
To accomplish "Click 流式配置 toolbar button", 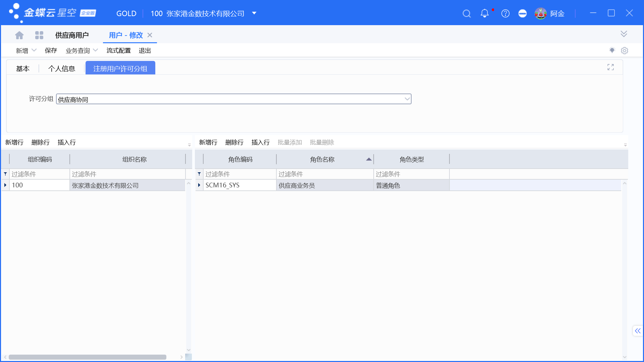I will (119, 50).
